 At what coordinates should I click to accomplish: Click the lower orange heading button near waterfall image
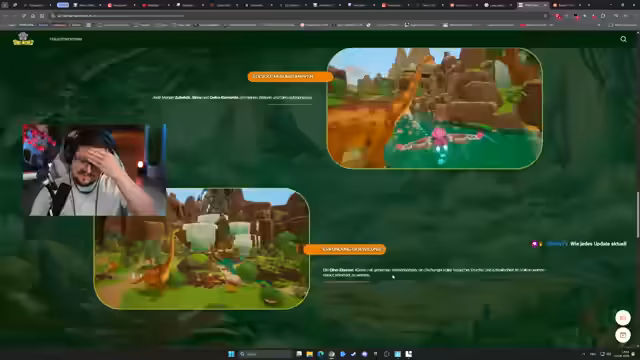tap(345, 249)
